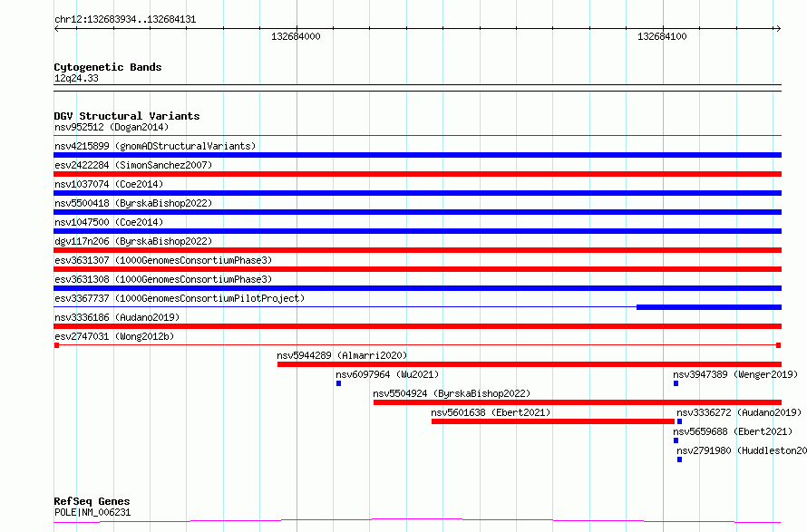Click nsv6097964 (Wu2021) label

(x=387, y=374)
